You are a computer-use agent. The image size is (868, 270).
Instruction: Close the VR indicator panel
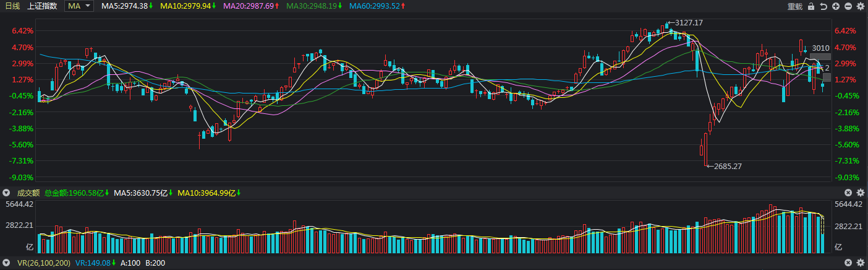[849, 263]
